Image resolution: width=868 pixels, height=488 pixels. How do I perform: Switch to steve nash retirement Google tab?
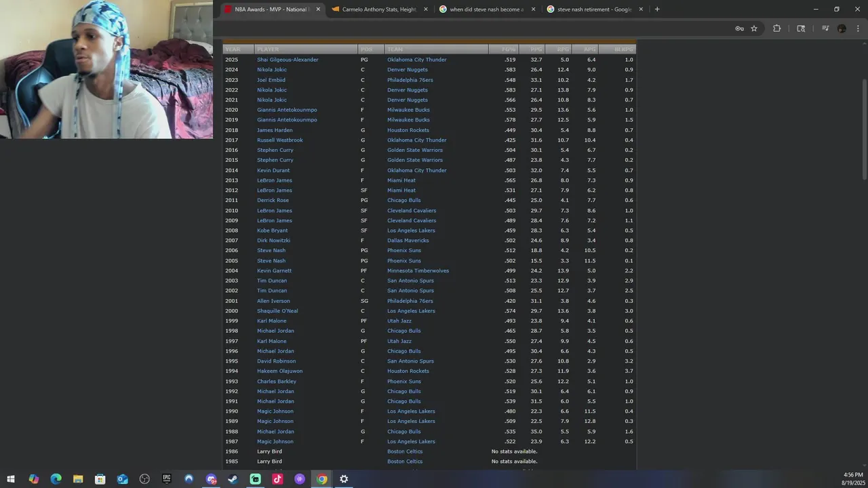click(595, 9)
